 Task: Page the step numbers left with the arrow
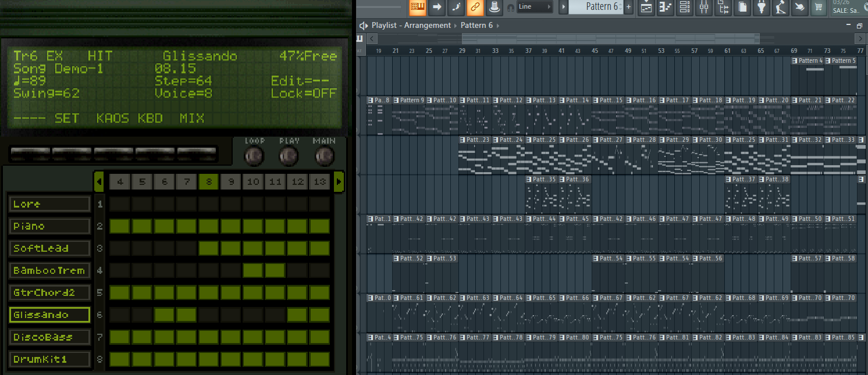pyautogui.click(x=99, y=182)
